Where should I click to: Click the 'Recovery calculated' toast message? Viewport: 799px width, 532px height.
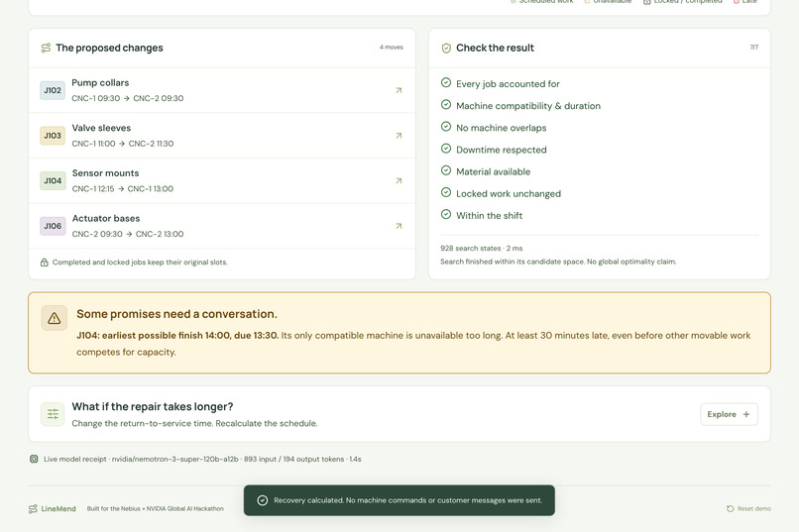[407, 500]
